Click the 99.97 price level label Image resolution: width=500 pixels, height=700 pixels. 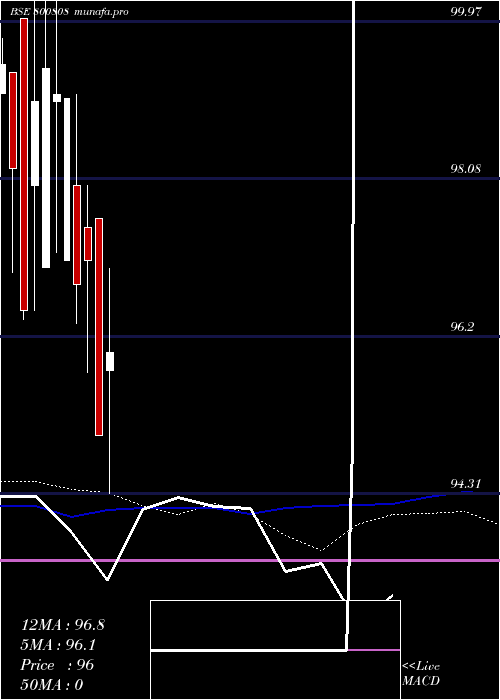pyautogui.click(x=466, y=12)
